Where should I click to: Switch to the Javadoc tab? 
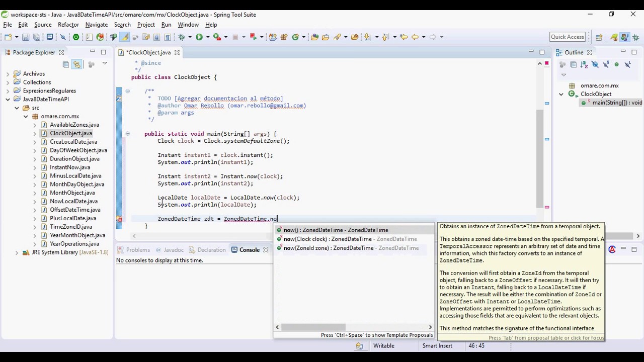coord(169,250)
